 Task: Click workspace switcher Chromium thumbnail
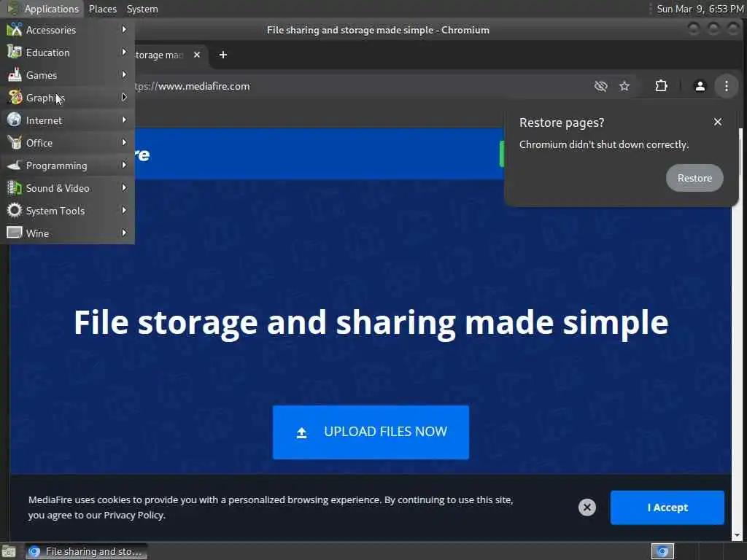pyautogui.click(x=662, y=551)
